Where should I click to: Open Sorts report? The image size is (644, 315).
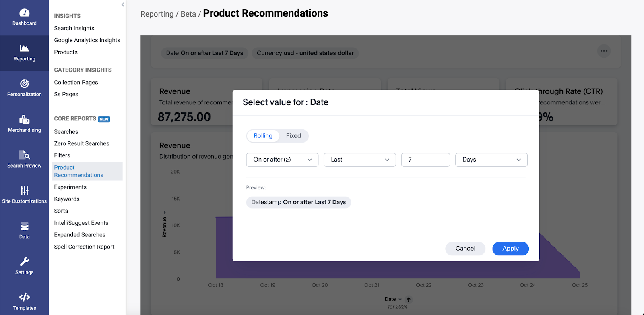point(61,211)
